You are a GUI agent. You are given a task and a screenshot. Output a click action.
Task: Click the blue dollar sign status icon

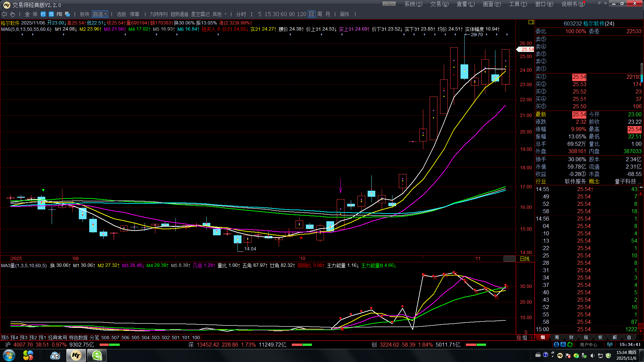tap(556, 345)
